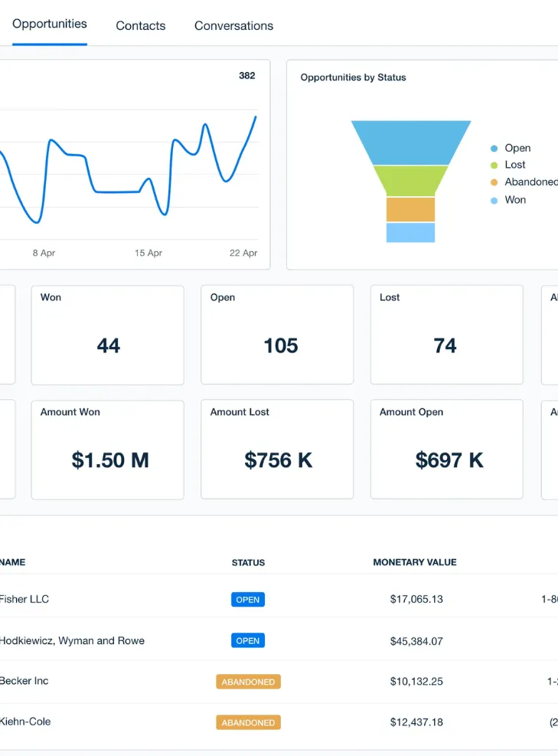Sort by the NAME column header
Image resolution: width=558 pixels, height=756 pixels.
coord(12,562)
